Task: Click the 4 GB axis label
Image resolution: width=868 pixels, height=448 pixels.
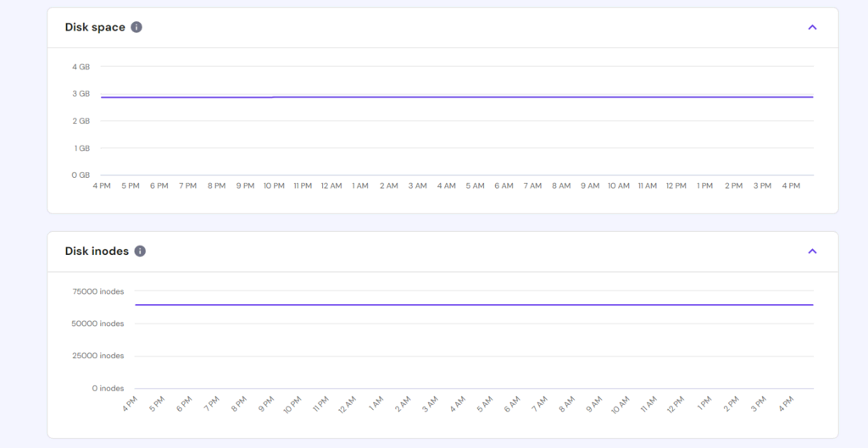Action: coord(81,66)
